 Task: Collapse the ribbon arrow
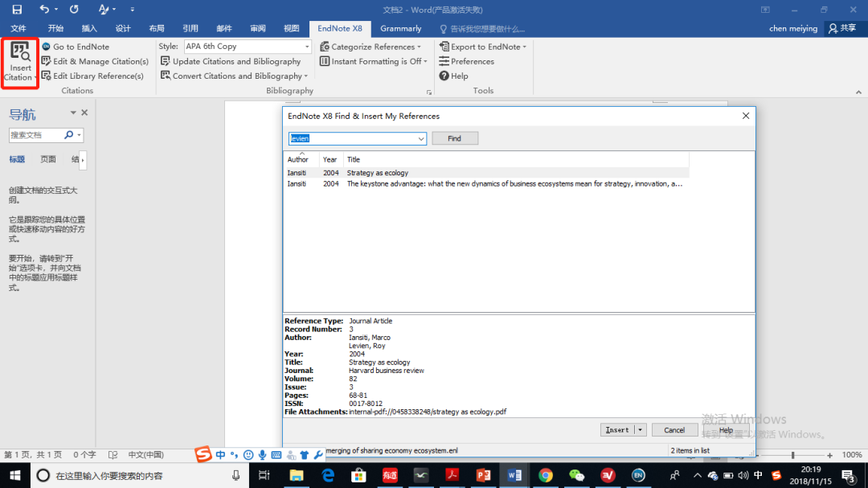point(858,92)
